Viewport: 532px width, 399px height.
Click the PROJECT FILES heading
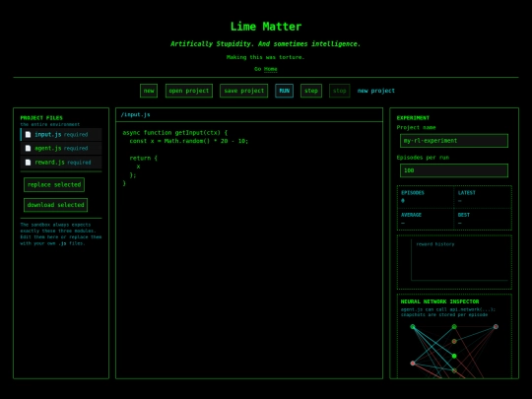point(41,118)
